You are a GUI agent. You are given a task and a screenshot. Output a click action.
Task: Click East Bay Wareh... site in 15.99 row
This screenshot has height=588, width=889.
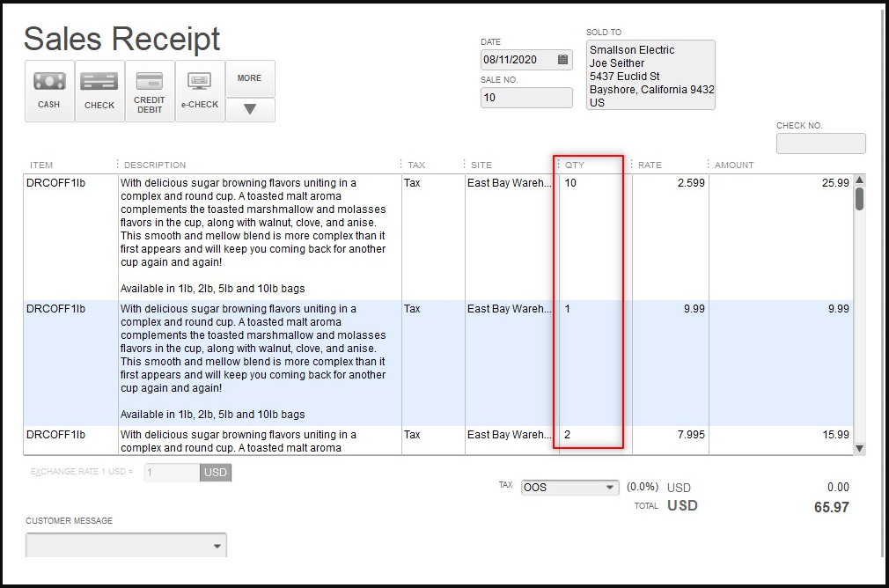[x=512, y=441]
